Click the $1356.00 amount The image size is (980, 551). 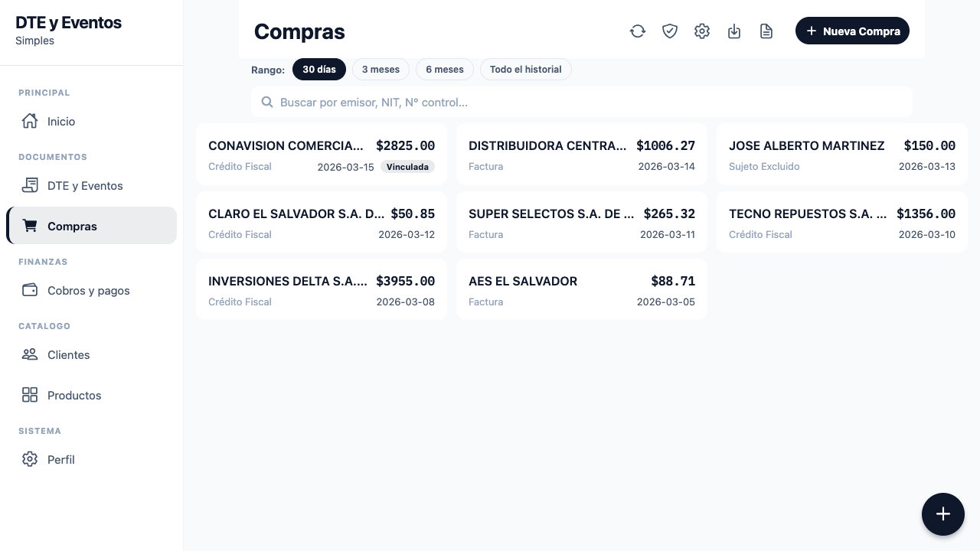[926, 214]
